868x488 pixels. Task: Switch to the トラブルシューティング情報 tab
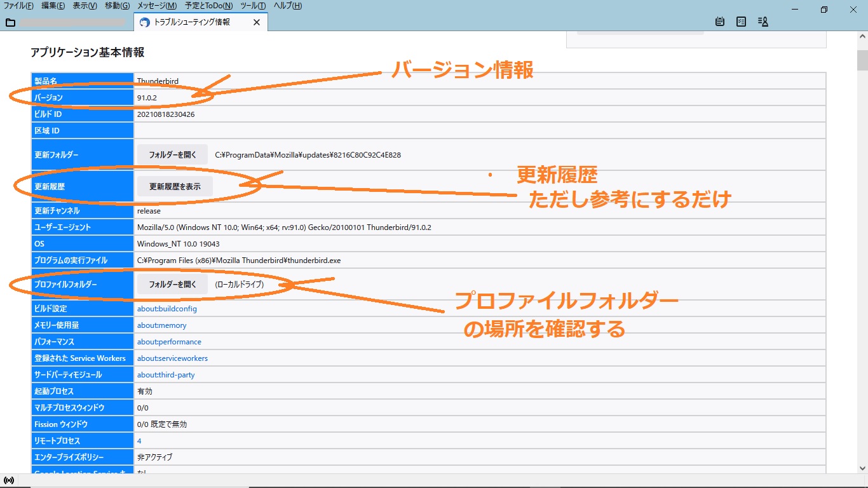pos(192,22)
